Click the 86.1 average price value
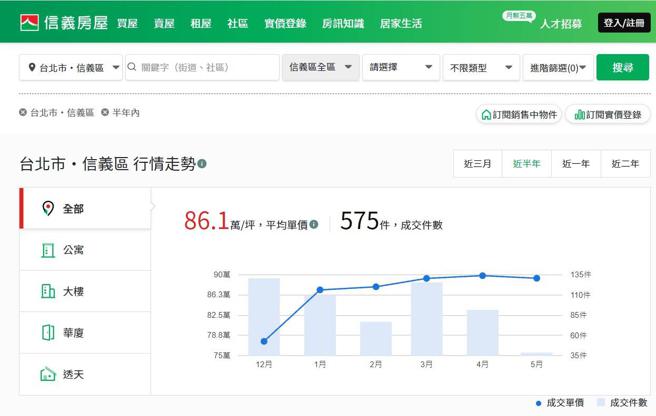This screenshot has width=656, height=416. [x=206, y=221]
